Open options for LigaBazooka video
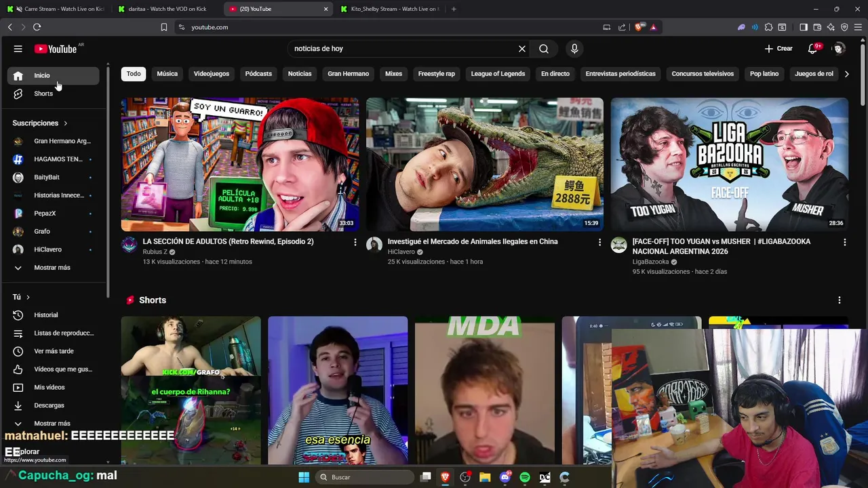The image size is (868, 488). [844, 242]
